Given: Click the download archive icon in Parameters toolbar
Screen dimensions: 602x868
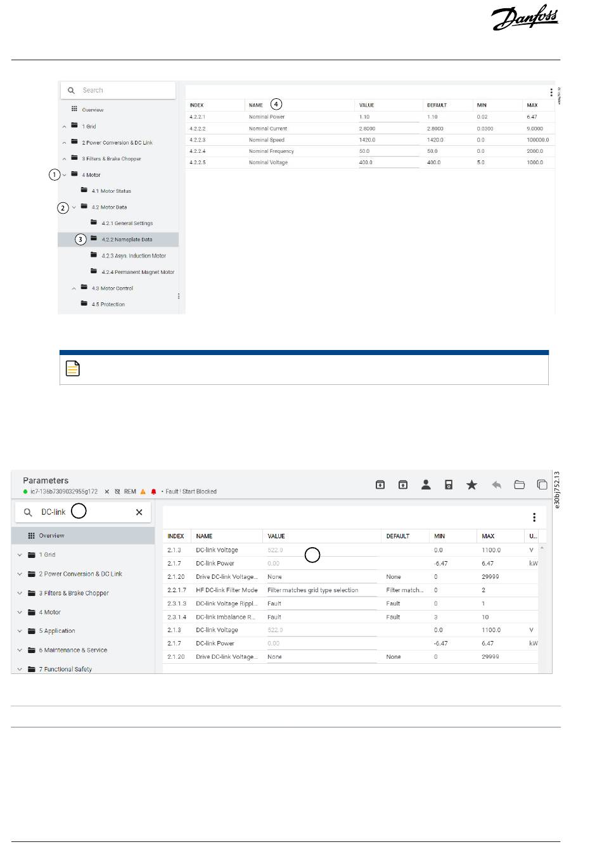Looking at the screenshot, I should click(380, 485).
